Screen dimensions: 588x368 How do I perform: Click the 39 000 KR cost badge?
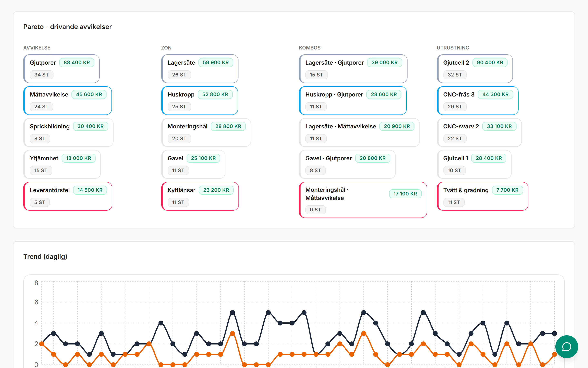(x=385, y=63)
